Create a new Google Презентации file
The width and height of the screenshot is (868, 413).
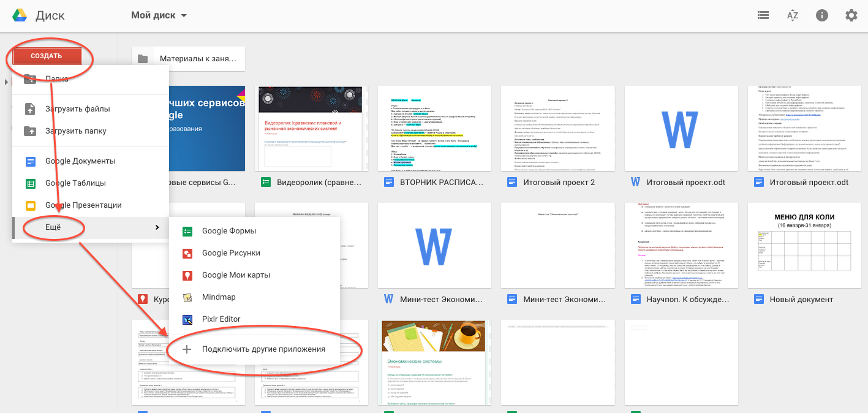(91, 205)
